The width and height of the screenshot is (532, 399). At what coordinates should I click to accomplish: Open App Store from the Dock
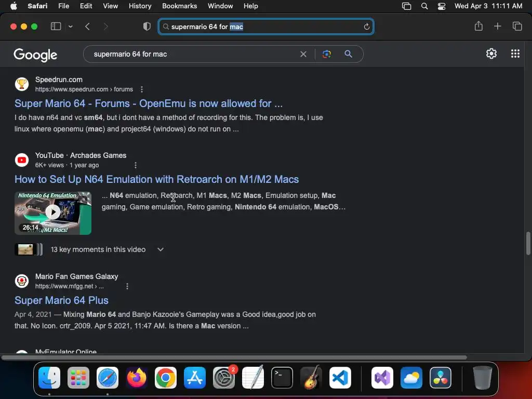(x=195, y=378)
